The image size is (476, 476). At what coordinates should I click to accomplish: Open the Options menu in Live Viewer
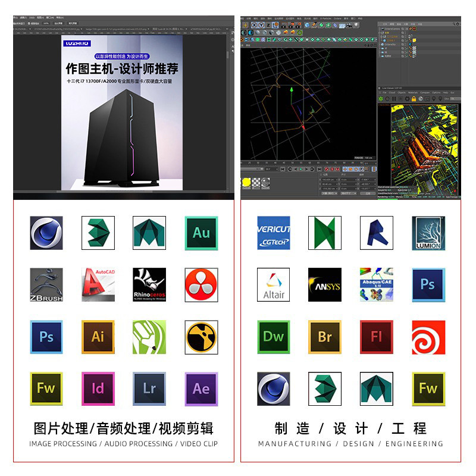coord(436,93)
